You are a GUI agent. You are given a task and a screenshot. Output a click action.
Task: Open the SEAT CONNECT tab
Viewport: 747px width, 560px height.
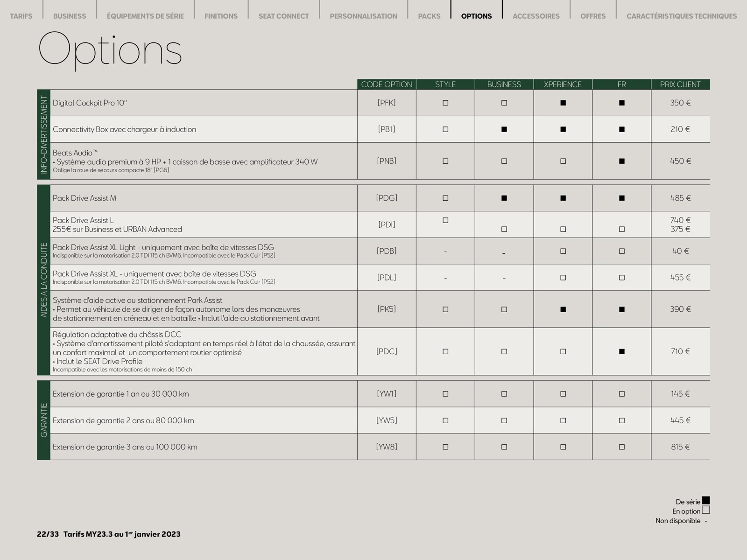tap(284, 16)
